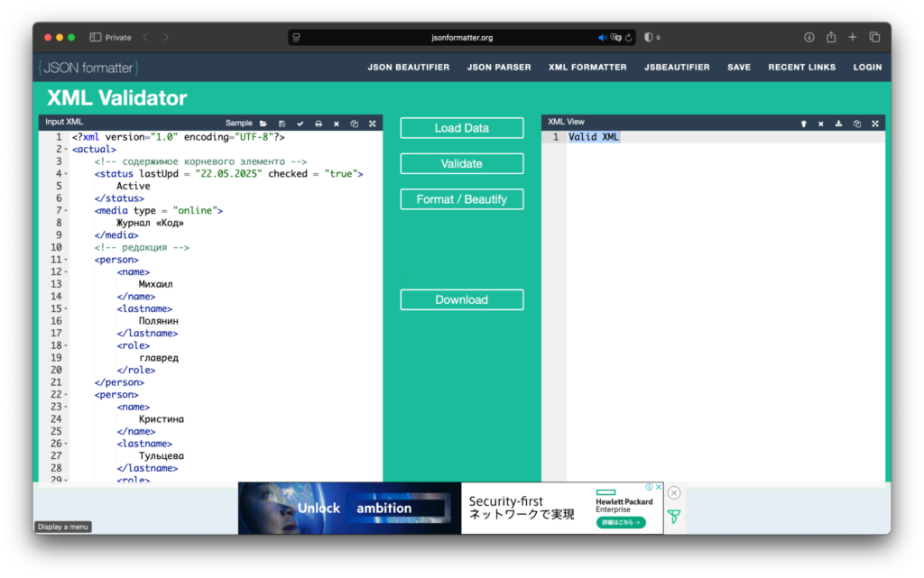Clear the XML View output with its X icon
The image size is (924, 578).
(821, 124)
